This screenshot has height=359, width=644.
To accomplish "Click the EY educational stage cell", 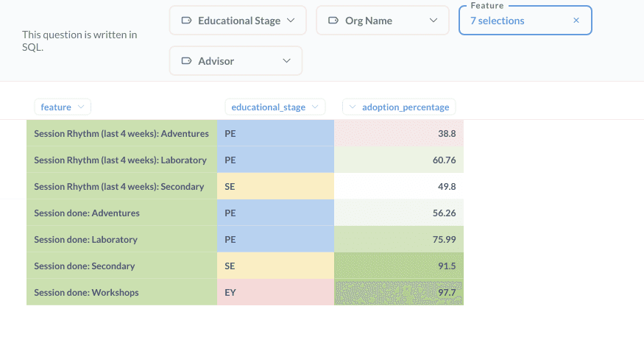I will [x=275, y=292].
